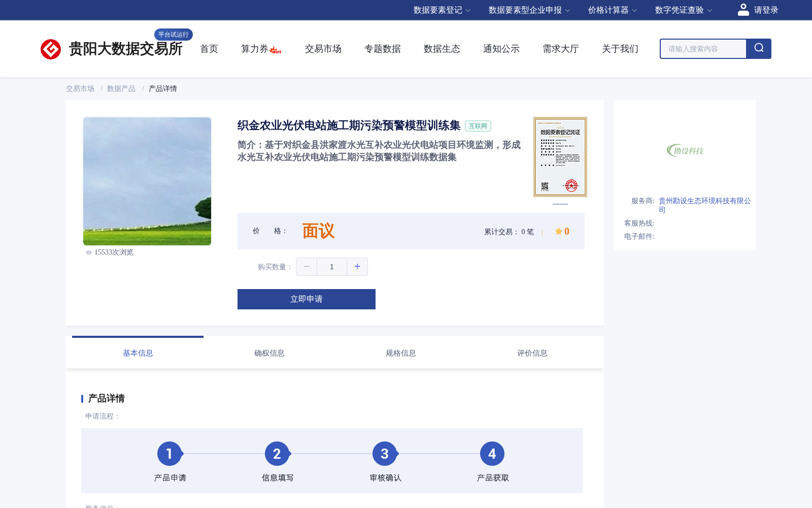Click step 2 信息填写 circle
This screenshot has height=508, width=812.
coord(277,454)
